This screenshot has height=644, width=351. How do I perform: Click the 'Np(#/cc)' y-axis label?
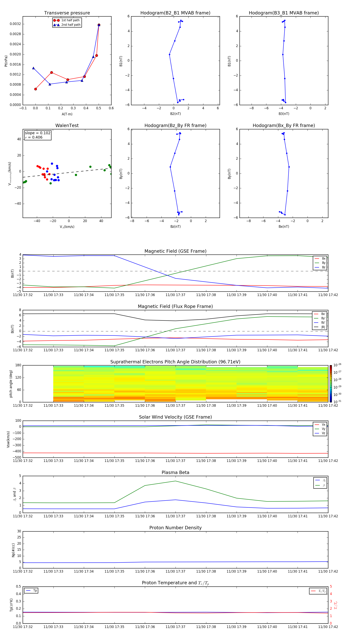(13, 550)
